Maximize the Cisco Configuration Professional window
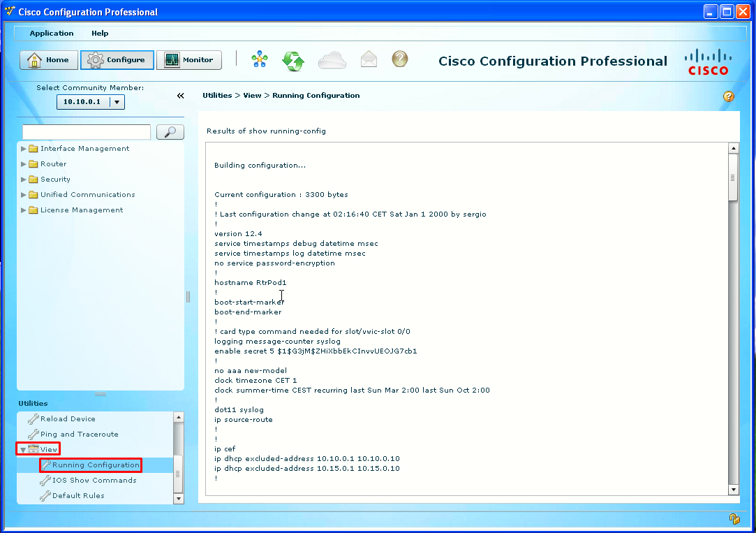The width and height of the screenshot is (756, 533). [727, 12]
